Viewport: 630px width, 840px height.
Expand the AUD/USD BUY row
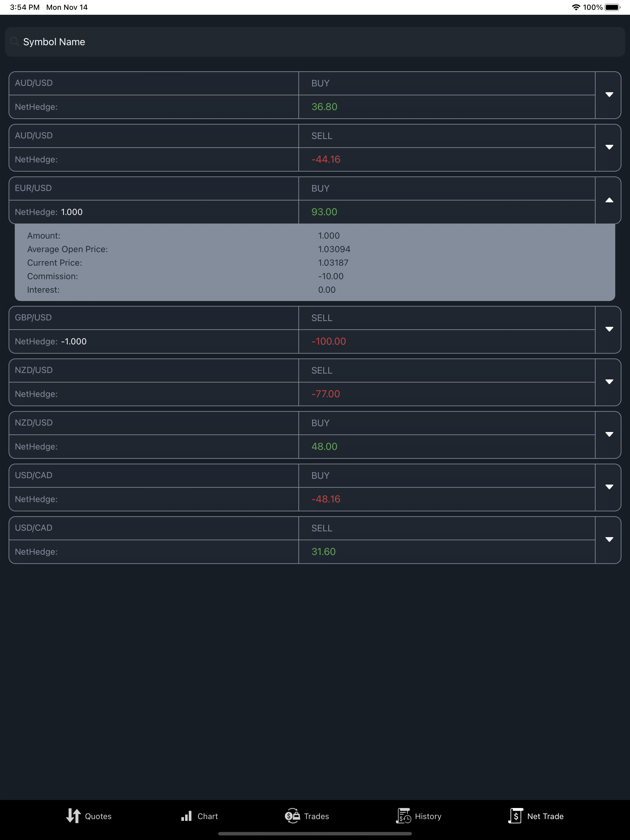609,95
